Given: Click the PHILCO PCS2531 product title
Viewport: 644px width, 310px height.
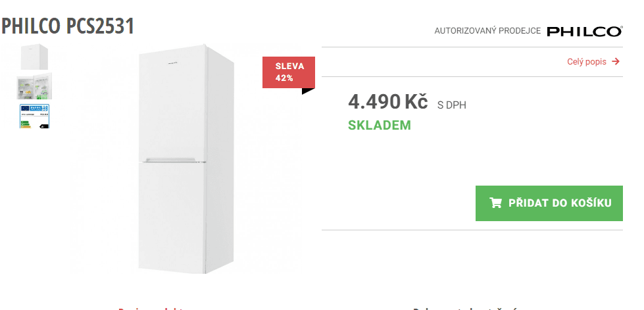Looking at the screenshot, I should [68, 26].
